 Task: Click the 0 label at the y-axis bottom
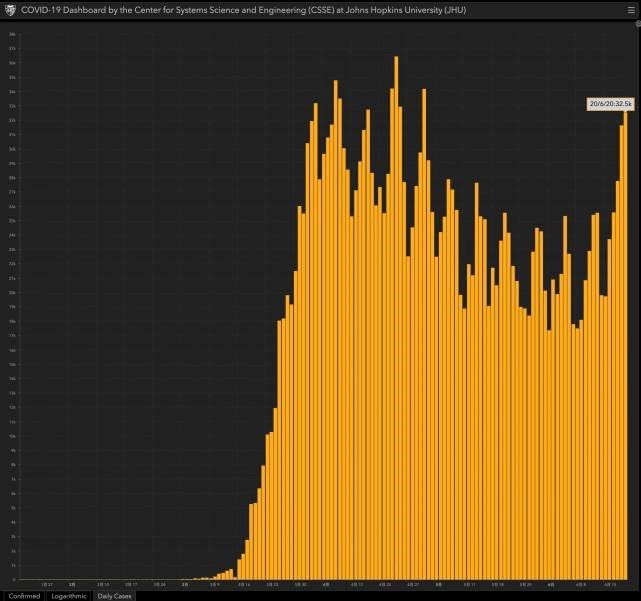click(x=13, y=579)
